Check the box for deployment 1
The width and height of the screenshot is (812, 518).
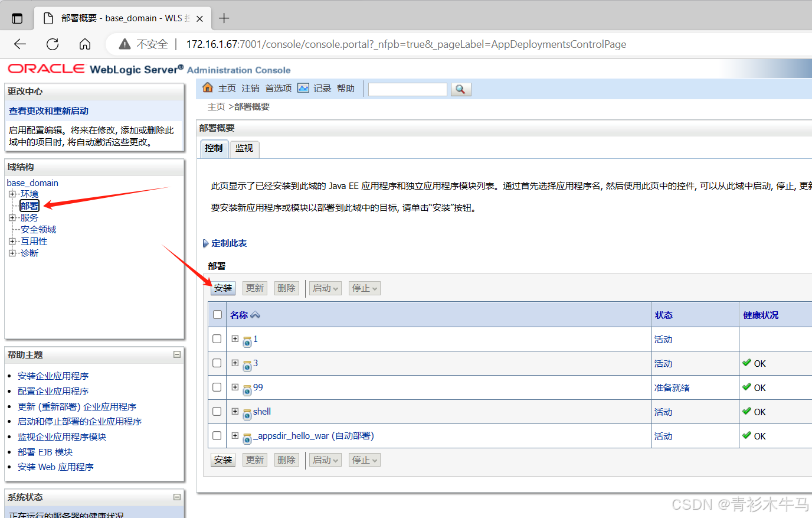pyautogui.click(x=217, y=338)
